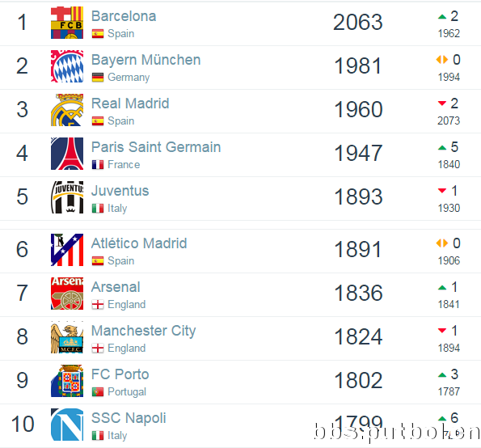Image resolution: width=481 pixels, height=448 pixels.
Task: Click Arsenal's green up-arrow rank change
Action: [x=442, y=288]
